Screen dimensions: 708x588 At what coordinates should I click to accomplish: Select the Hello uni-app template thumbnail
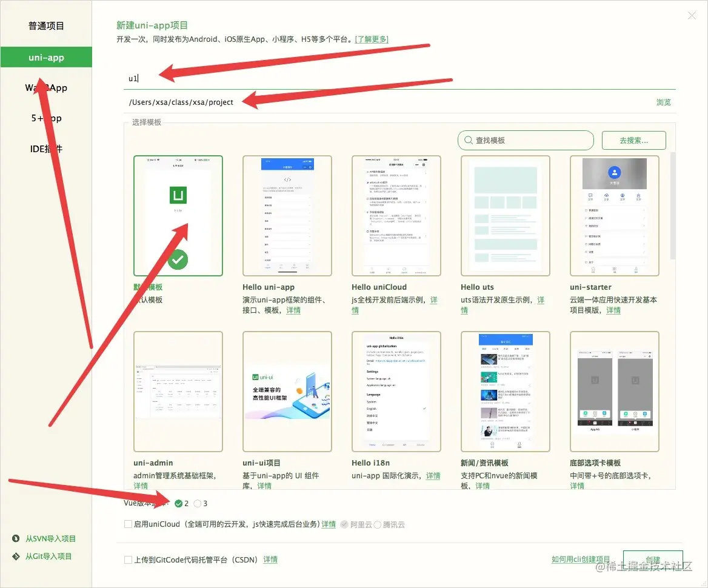pos(287,216)
